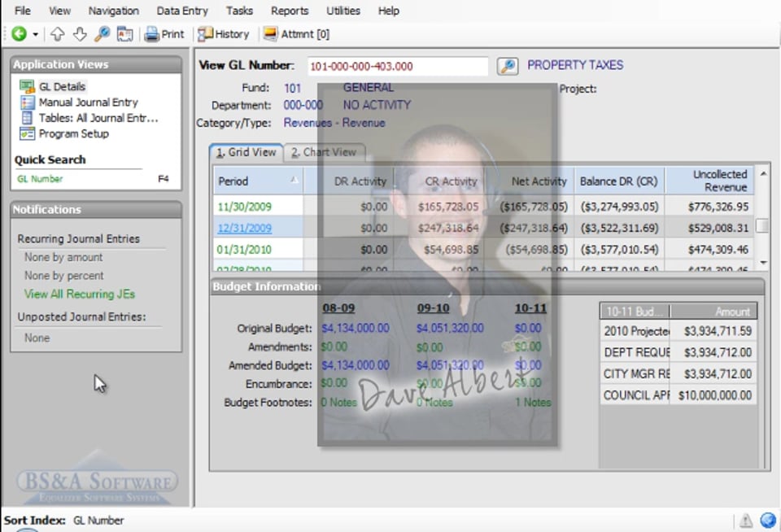Switch to the Chart View tab
This screenshot has width=781, height=532.
coord(324,152)
